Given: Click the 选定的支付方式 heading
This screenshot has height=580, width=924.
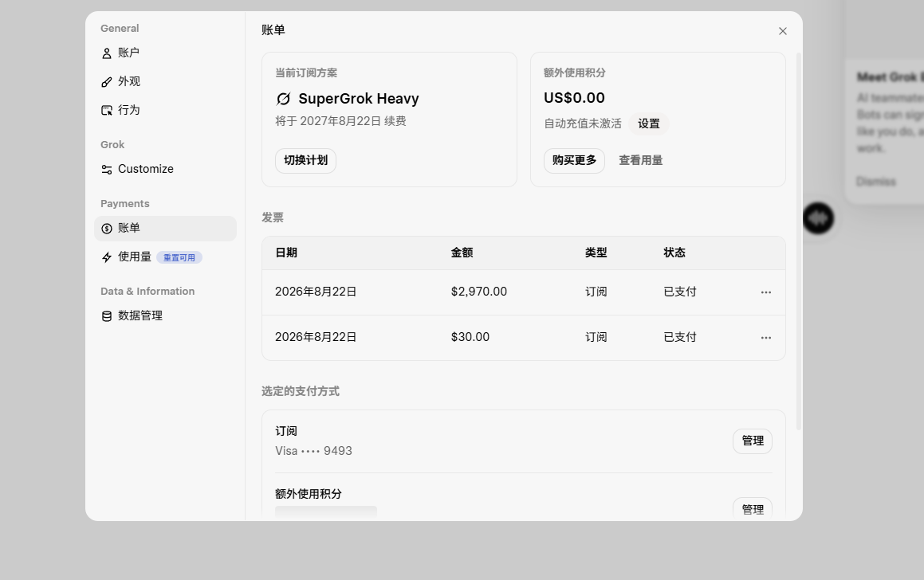Looking at the screenshot, I should (301, 391).
